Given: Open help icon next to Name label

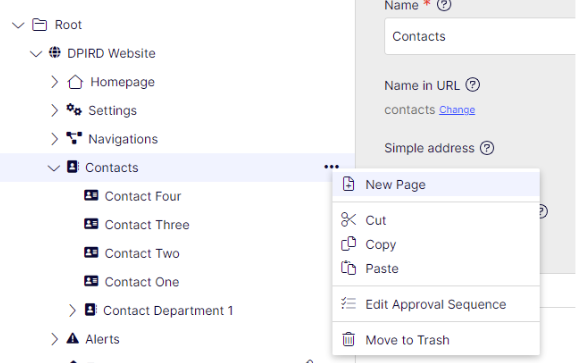Looking at the screenshot, I should (444, 5).
